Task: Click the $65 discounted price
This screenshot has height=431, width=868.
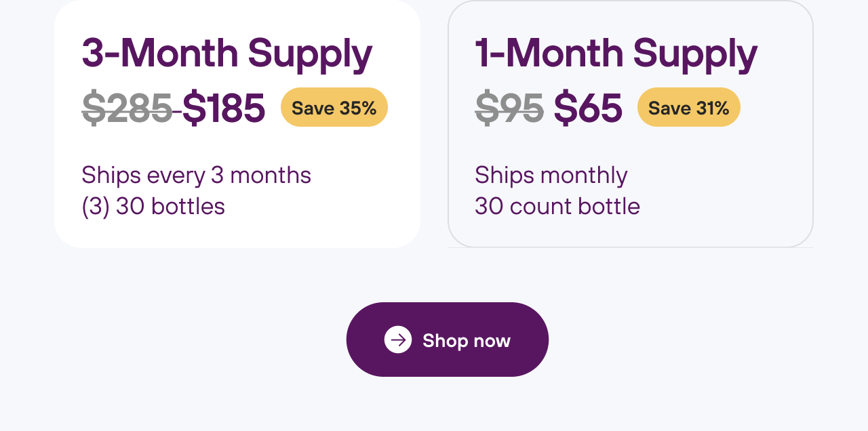Action: coord(588,108)
